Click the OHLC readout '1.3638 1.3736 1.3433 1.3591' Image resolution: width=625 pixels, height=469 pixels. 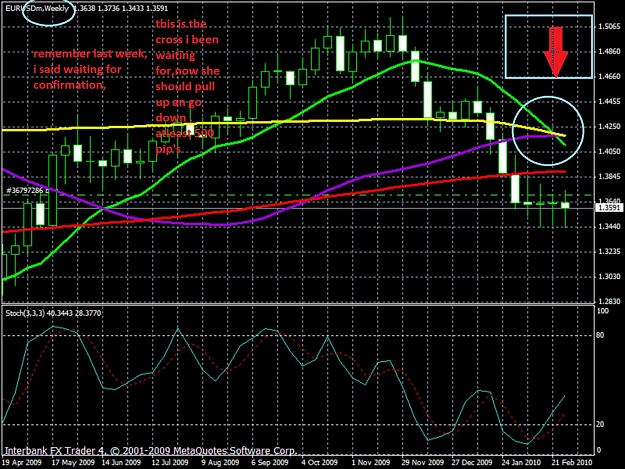121,8
